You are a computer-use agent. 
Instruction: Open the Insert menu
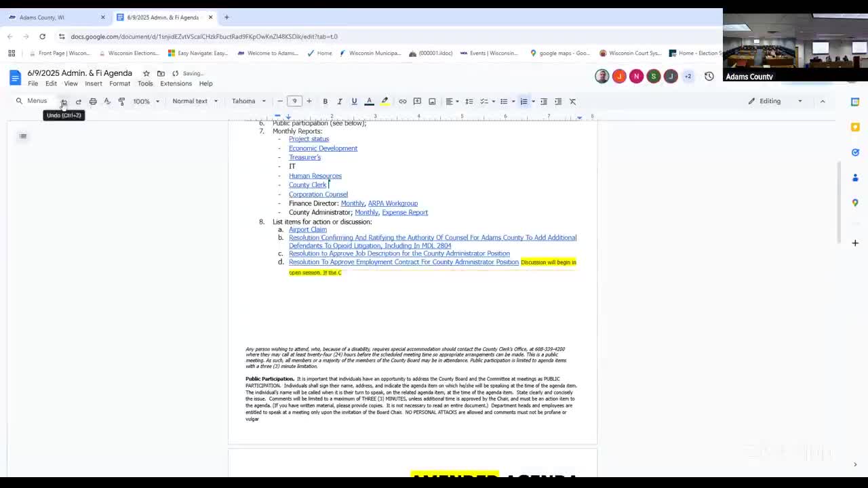(94, 83)
